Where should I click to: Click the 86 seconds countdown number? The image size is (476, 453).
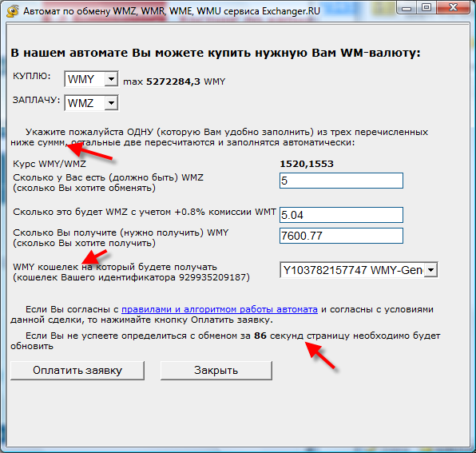tap(260, 336)
